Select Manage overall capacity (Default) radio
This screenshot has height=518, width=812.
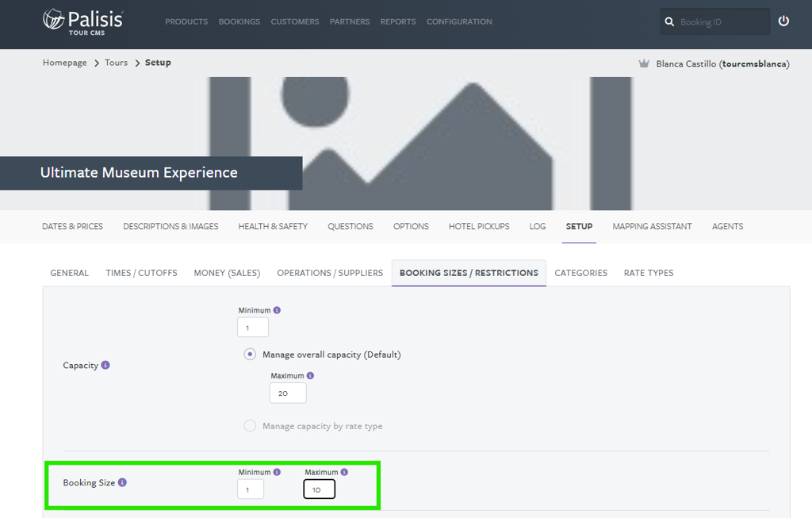(250, 355)
